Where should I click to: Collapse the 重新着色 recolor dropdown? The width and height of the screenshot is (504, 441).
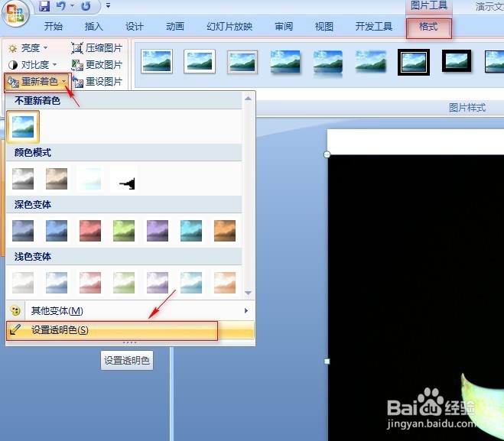click(37, 83)
